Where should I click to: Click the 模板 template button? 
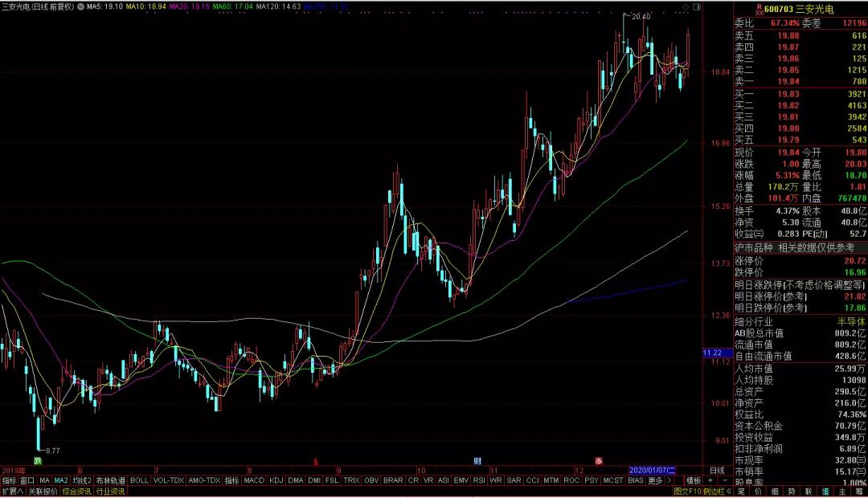pyautogui.click(x=694, y=480)
